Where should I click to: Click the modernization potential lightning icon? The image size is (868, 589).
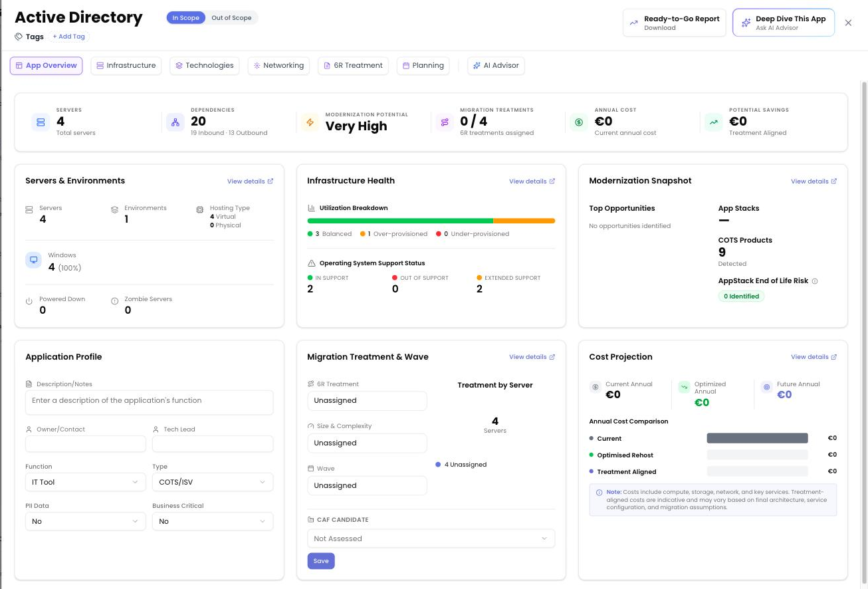coord(310,122)
